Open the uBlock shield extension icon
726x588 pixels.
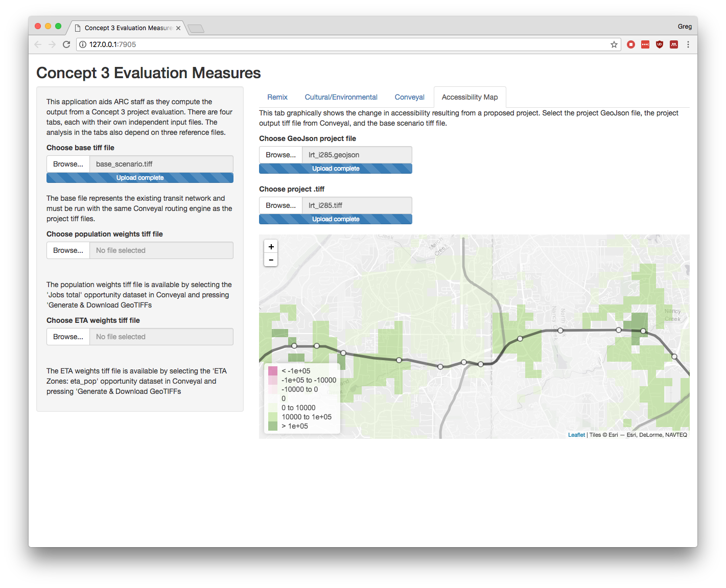(660, 44)
